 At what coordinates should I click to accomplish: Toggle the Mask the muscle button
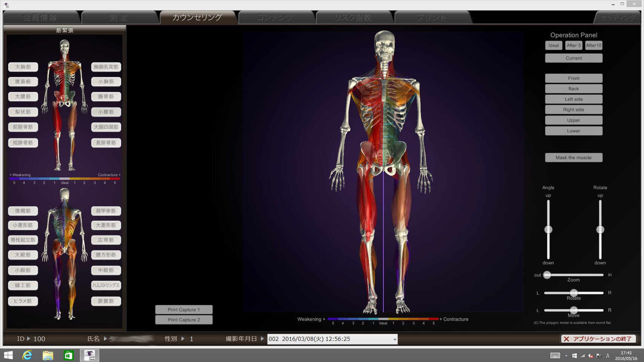pos(573,158)
